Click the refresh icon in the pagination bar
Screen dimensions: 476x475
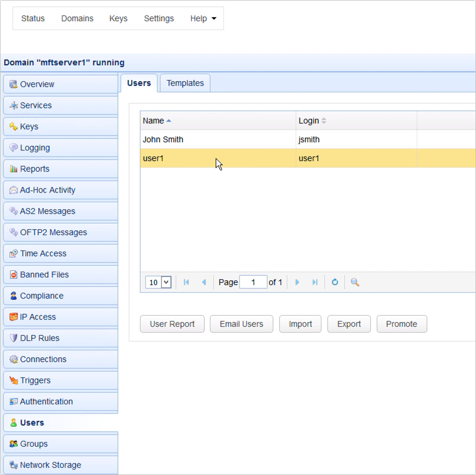tap(335, 282)
